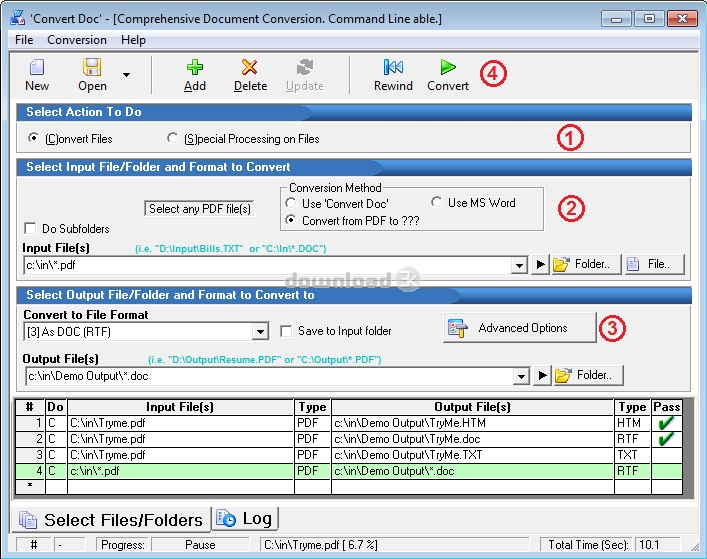Select the Convert Files radio button
This screenshot has width=707, height=559.
(x=33, y=138)
